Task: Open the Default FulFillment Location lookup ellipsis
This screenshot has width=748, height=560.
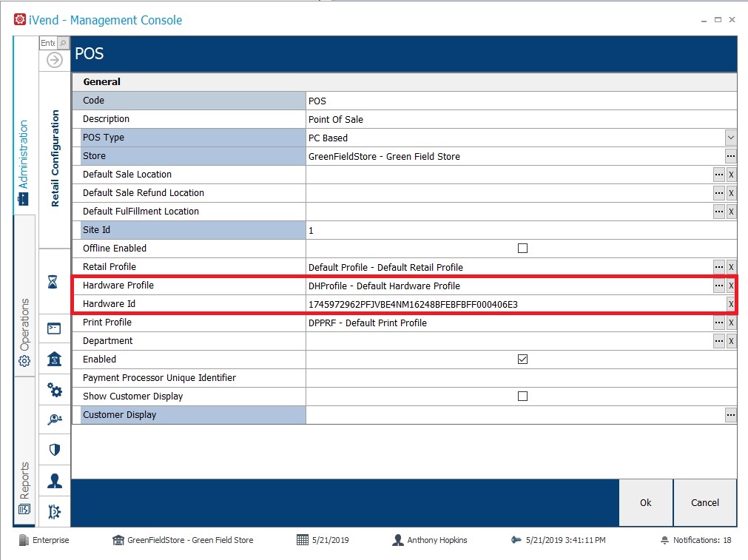Action: (x=719, y=212)
